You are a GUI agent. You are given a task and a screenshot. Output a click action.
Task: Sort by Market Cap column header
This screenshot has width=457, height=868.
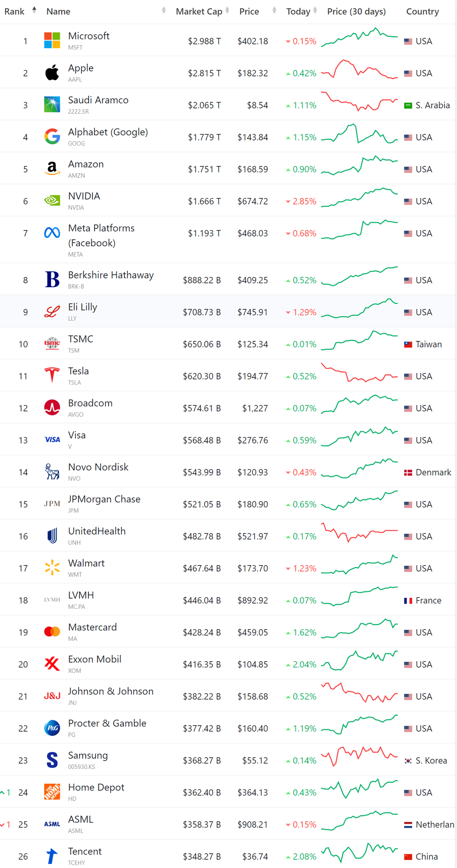click(x=199, y=12)
